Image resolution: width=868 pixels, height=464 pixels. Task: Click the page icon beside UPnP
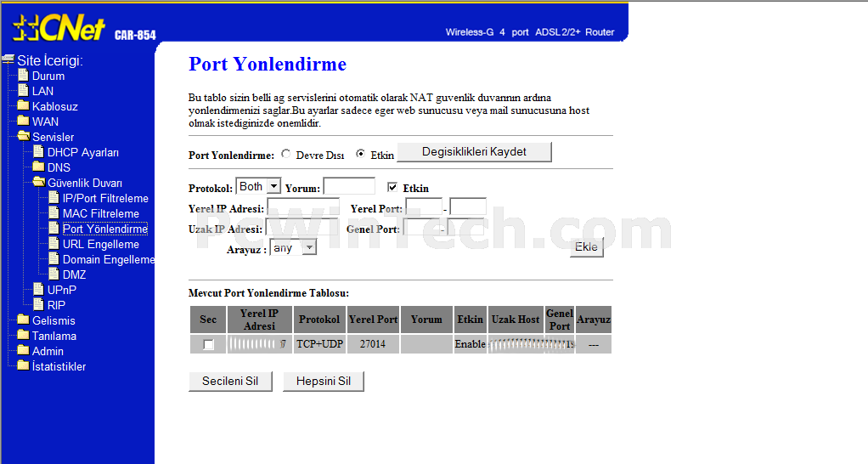pyautogui.click(x=38, y=289)
